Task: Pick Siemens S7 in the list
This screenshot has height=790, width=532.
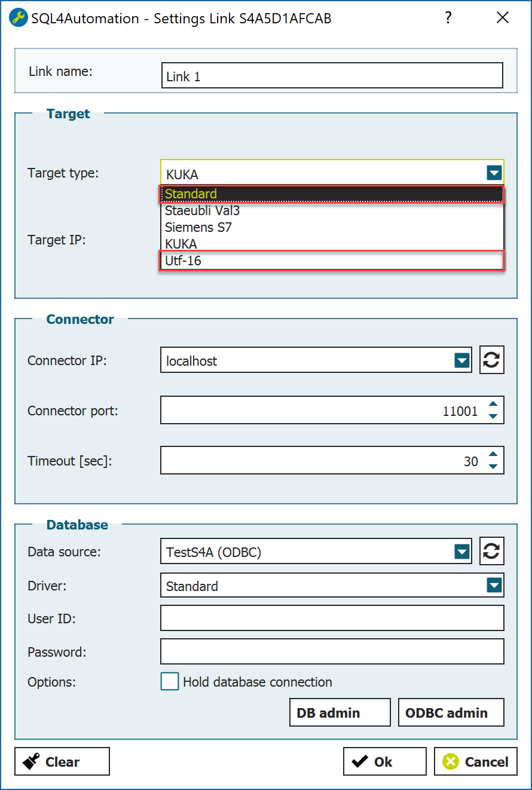Action: tap(332, 227)
